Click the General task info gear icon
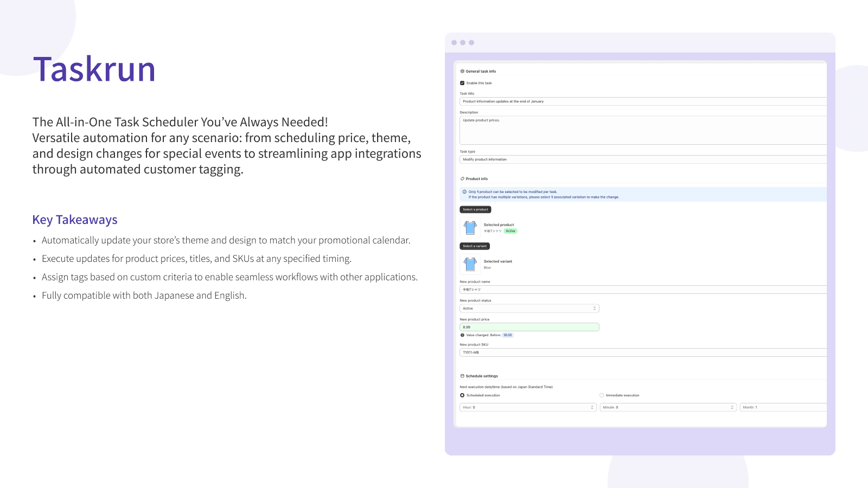 click(x=462, y=71)
